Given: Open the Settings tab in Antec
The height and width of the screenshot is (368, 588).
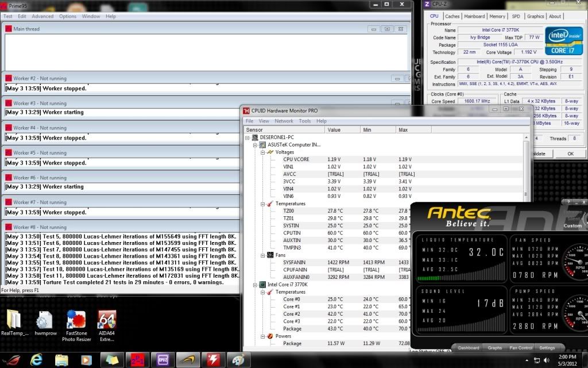Looking at the screenshot, I should point(547,348).
